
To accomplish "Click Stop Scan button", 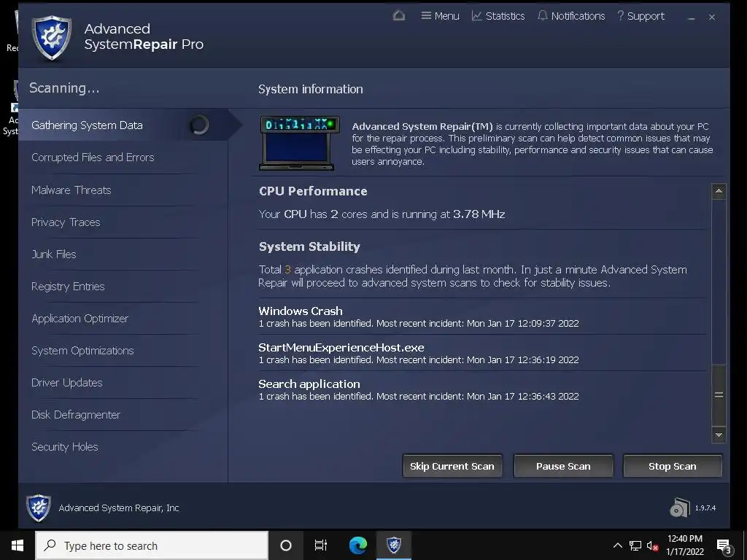I will (672, 466).
